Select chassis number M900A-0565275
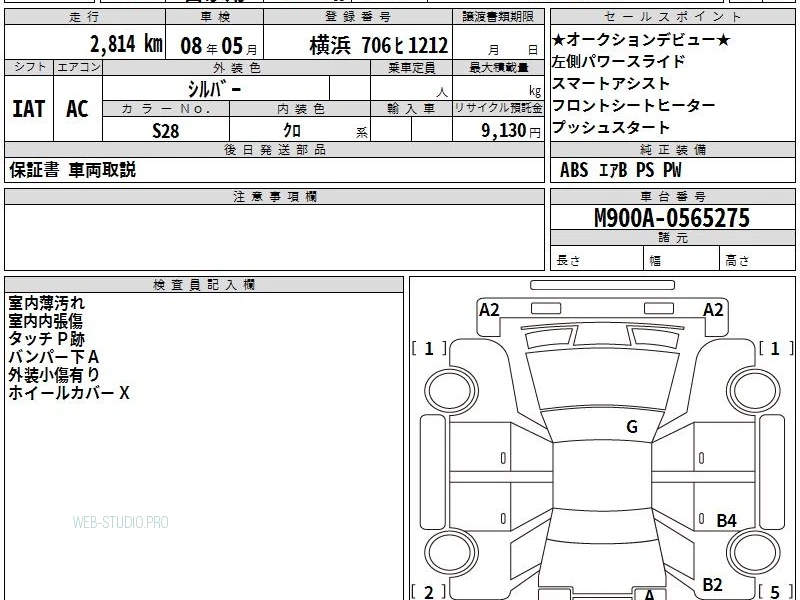The image size is (800, 600). click(672, 218)
